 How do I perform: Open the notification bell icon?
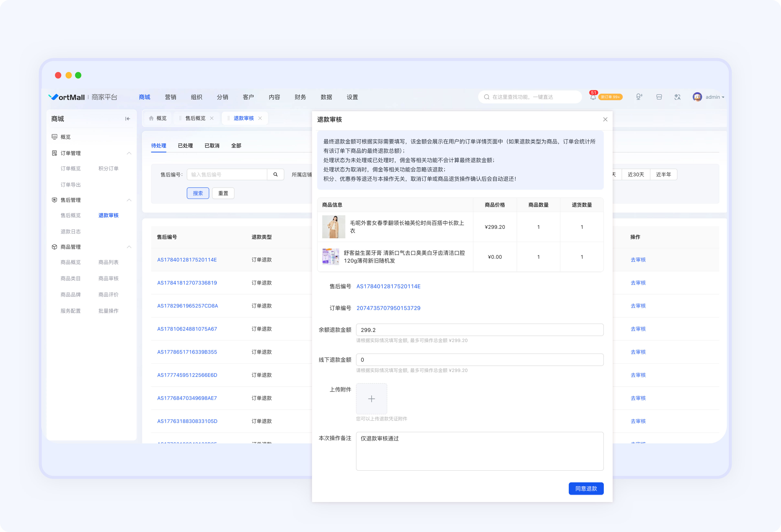pos(593,97)
